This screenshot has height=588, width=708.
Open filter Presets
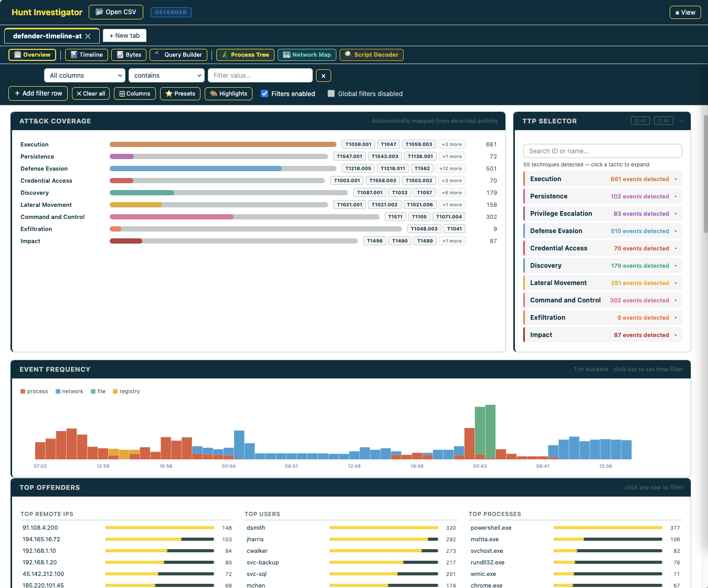180,93
